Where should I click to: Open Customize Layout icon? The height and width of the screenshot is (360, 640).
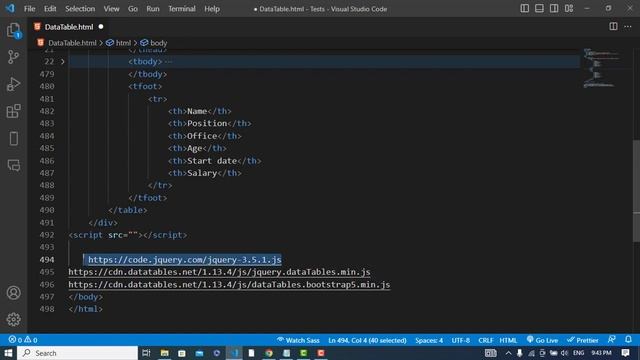point(569,9)
